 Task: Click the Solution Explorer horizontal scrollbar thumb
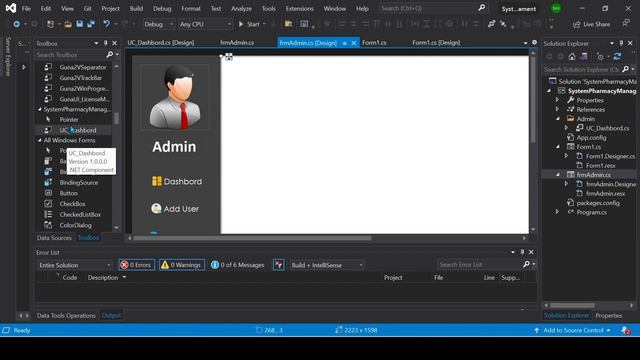tap(571, 305)
